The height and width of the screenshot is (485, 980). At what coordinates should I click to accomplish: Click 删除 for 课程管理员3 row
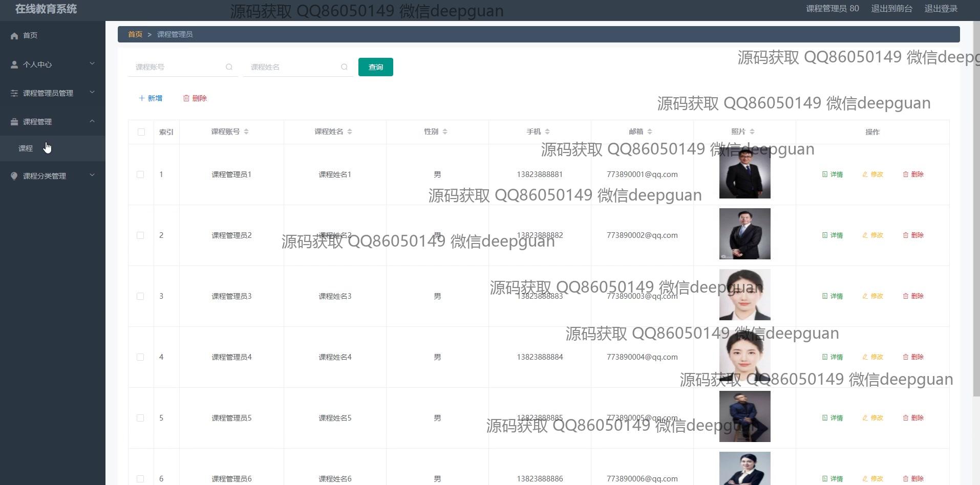[x=913, y=296]
